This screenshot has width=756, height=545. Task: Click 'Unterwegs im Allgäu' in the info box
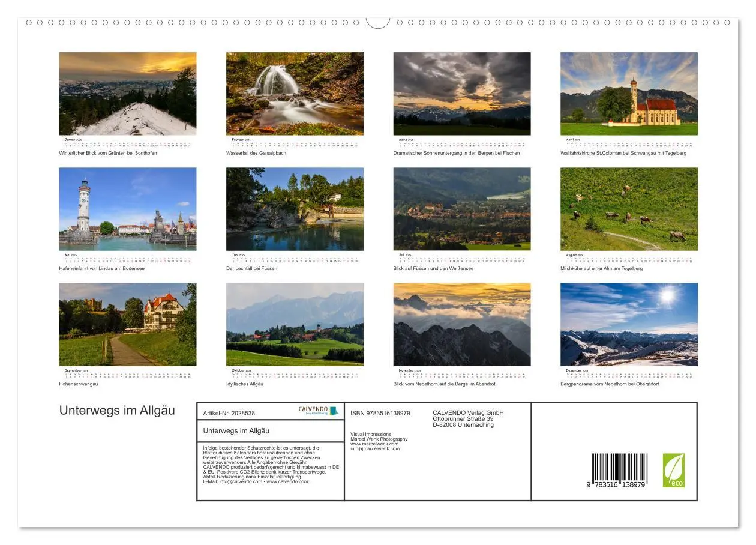pos(236,430)
